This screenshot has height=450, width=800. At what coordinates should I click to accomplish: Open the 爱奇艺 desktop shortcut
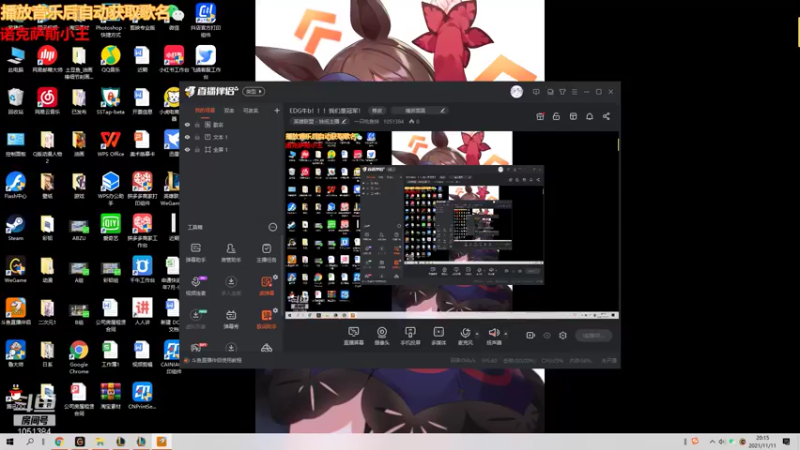(x=110, y=228)
